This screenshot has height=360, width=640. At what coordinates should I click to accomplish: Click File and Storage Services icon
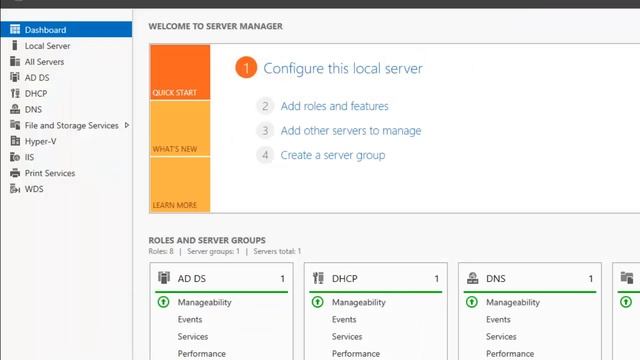pos(15,125)
